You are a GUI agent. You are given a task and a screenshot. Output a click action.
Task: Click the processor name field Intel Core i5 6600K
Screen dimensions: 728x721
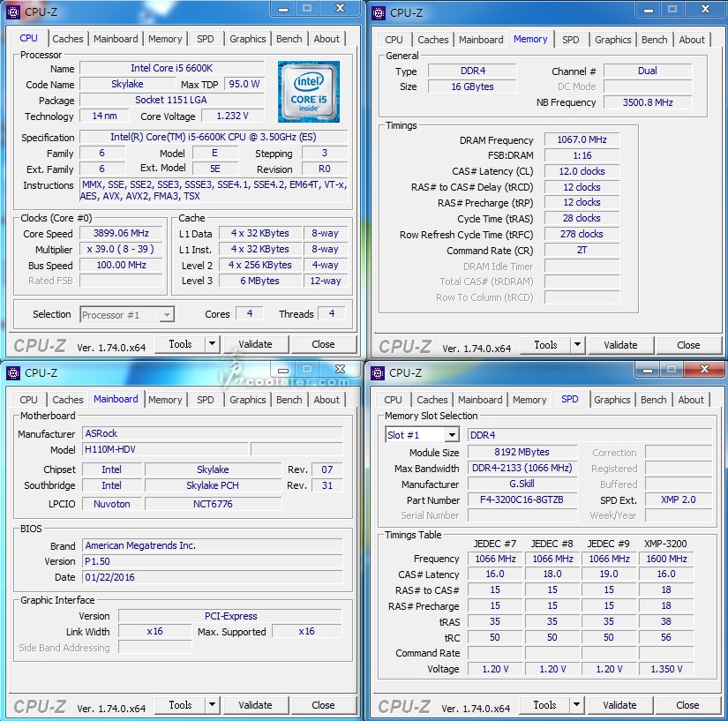pyautogui.click(x=172, y=68)
